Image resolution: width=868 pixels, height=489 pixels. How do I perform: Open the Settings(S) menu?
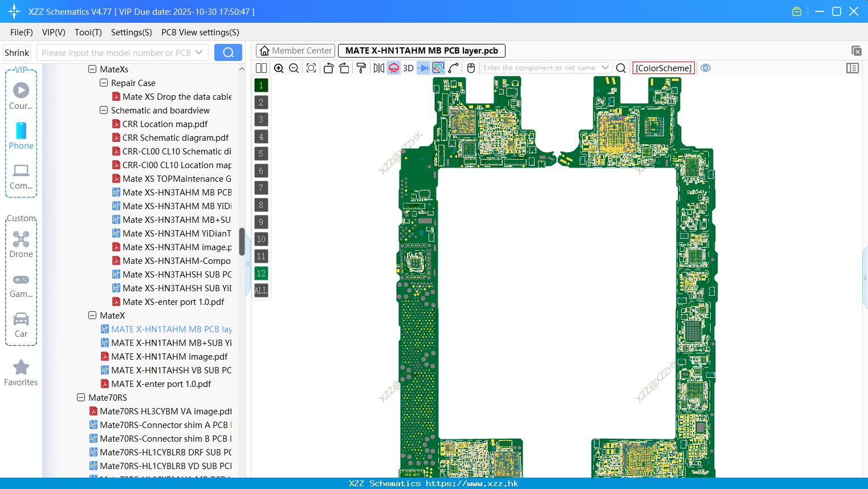(132, 32)
